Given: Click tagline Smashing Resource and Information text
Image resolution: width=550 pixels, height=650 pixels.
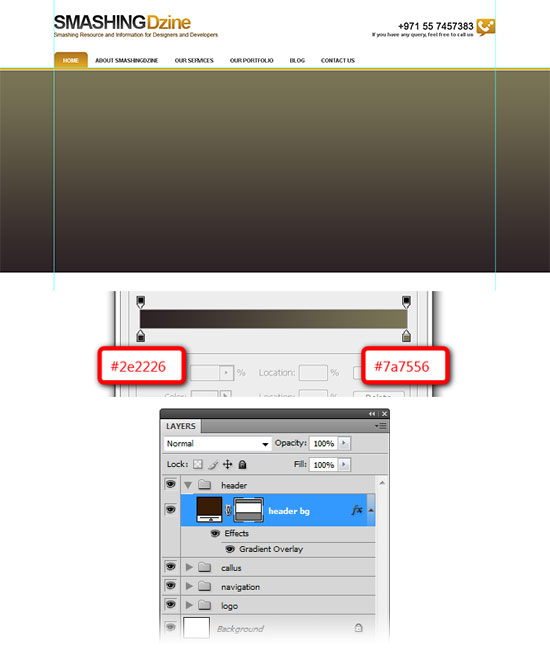Looking at the screenshot, I should [x=136, y=35].
